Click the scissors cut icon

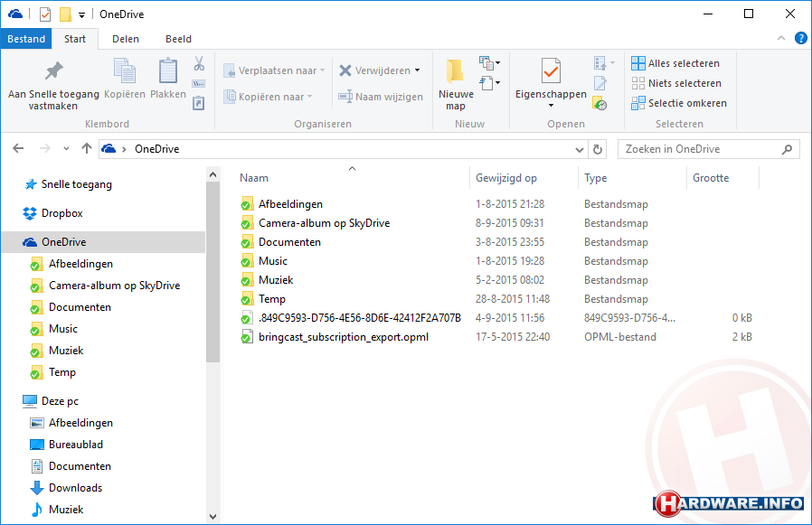tap(199, 64)
